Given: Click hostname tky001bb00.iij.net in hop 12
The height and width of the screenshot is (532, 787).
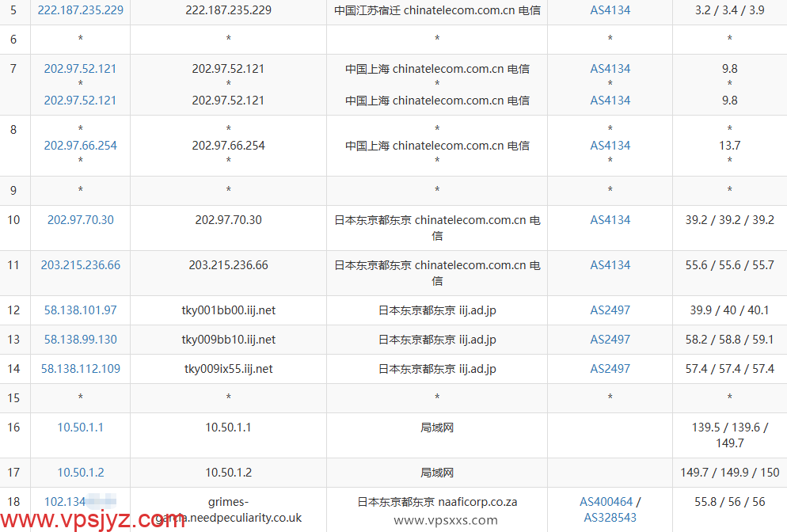Looking at the screenshot, I should 228,311.
